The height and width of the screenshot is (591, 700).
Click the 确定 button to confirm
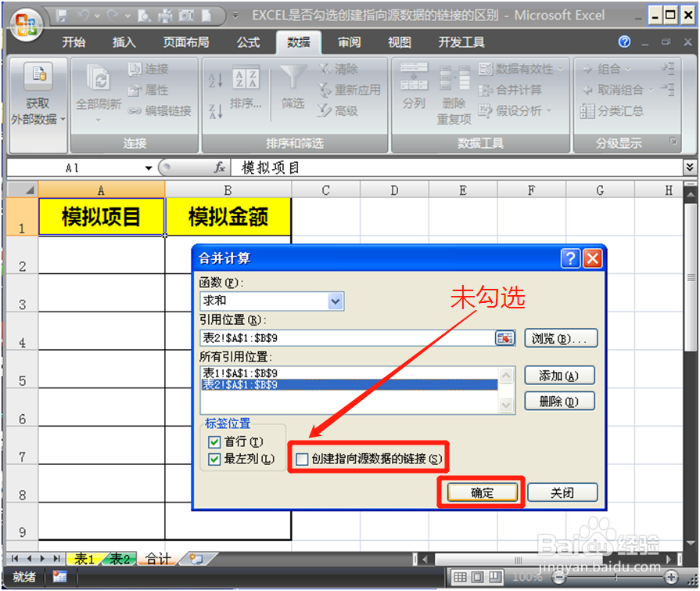(479, 492)
